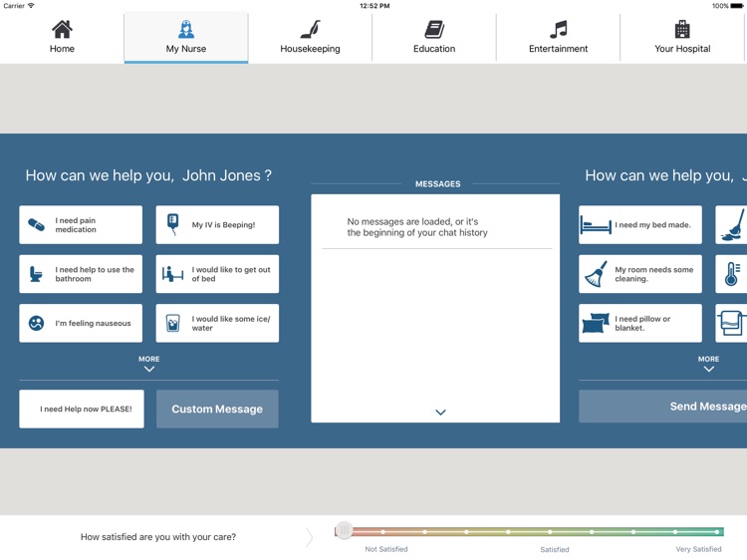Click the hospital building icon
Image resolution: width=747 pixels, height=560 pixels.
682,29
